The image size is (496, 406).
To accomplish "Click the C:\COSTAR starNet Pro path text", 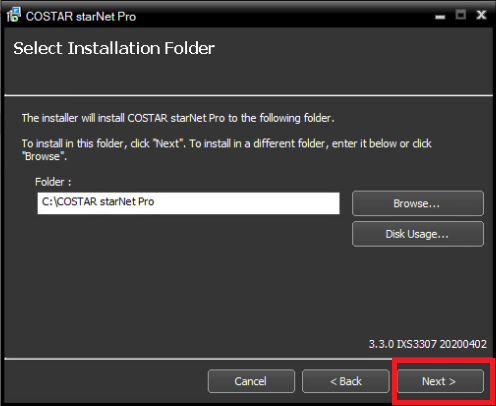I will click(x=98, y=202).
